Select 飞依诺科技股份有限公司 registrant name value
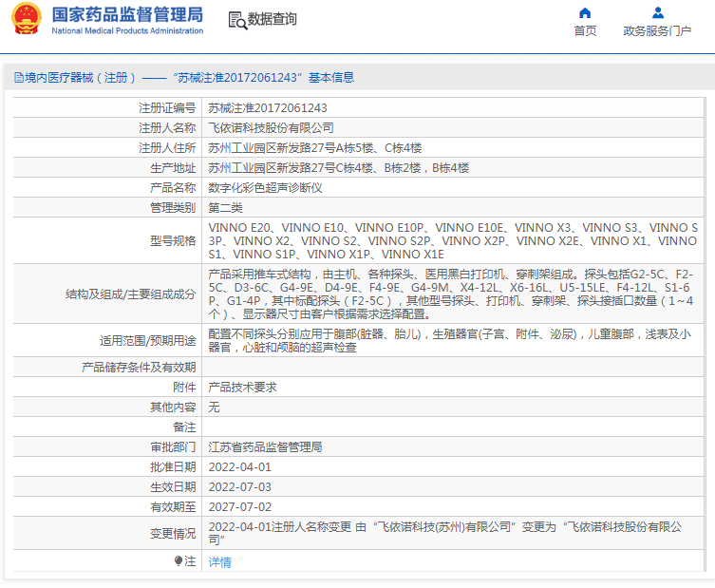 (x=271, y=128)
